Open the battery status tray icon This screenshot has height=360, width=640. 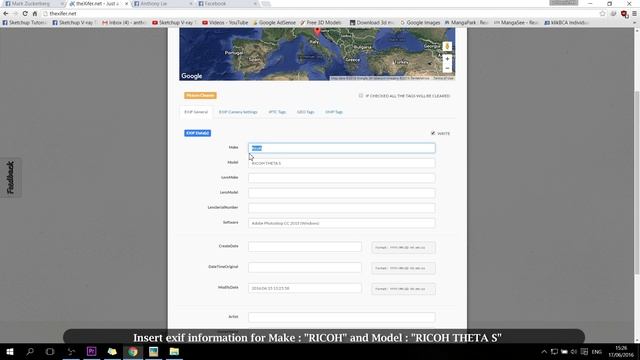point(564,352)
